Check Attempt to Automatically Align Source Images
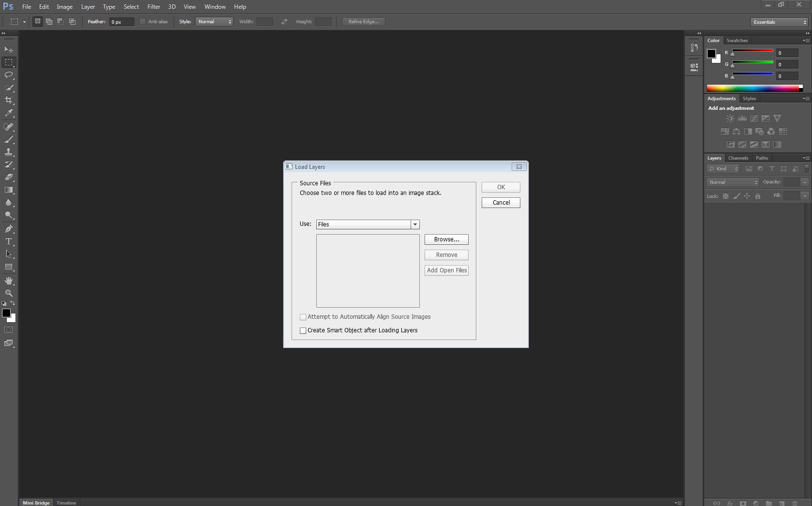 click(x=303, y=317)
